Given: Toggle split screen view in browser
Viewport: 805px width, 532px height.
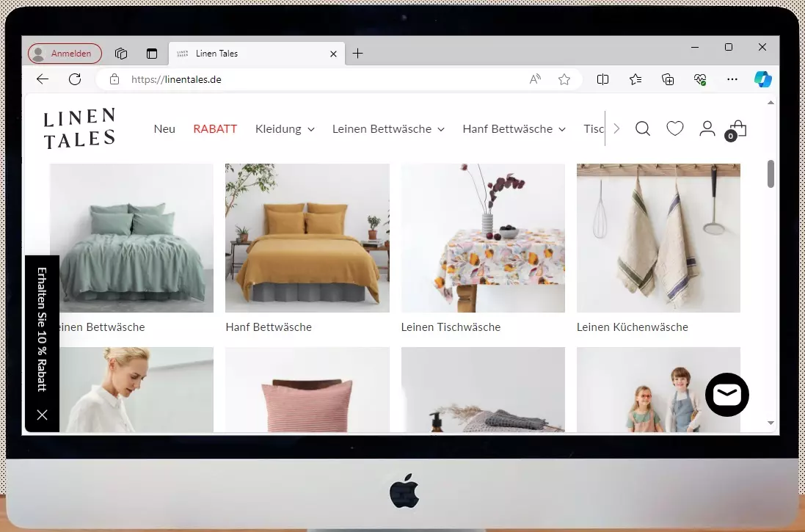Looking at the screenshot, I should pyautogui.click(x=602, y=79).
